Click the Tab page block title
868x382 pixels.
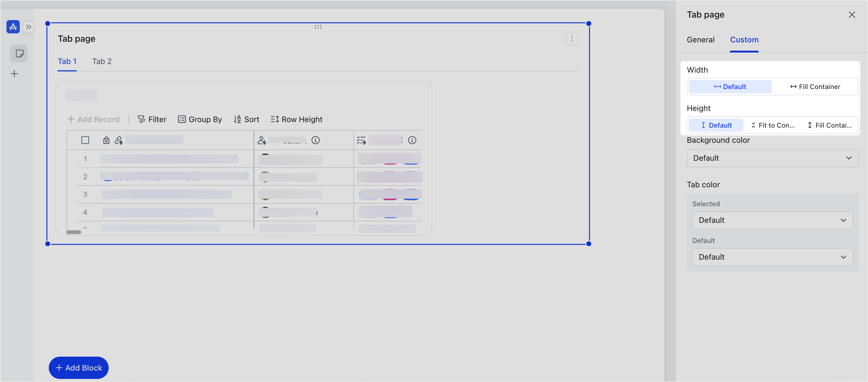77,38
